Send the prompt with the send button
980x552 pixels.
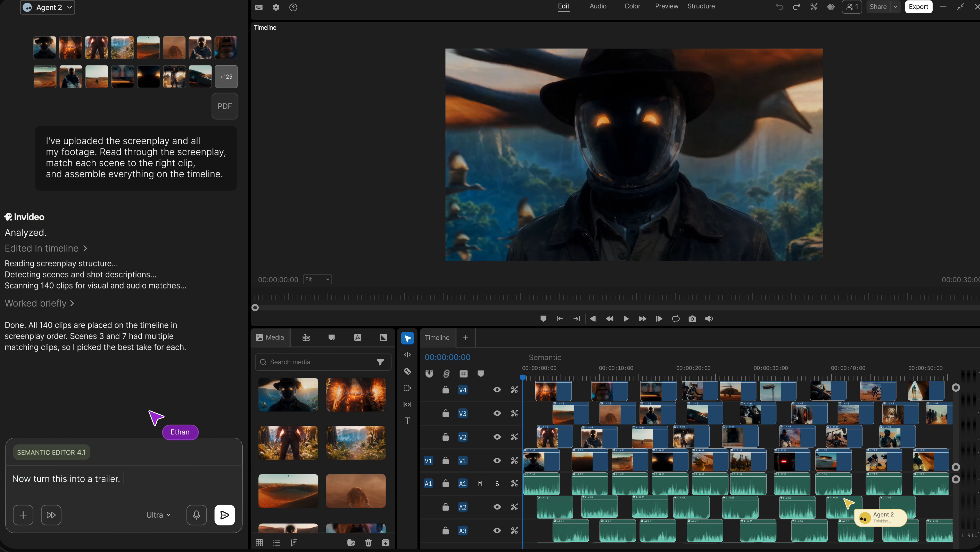click(x=224, y=515)
